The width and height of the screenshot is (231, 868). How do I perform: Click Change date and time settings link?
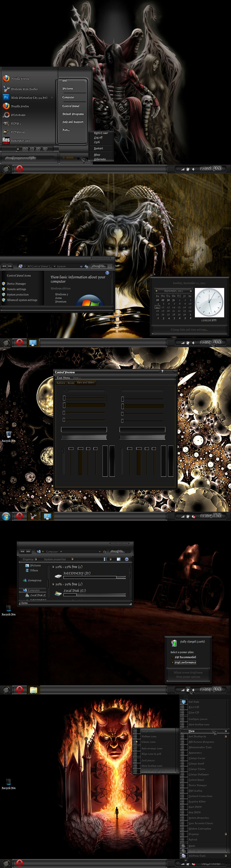(189, 330)
